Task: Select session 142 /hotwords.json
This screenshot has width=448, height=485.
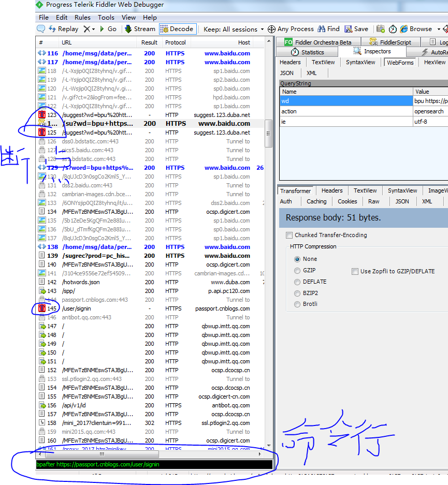Action: [x=150, y=283]
